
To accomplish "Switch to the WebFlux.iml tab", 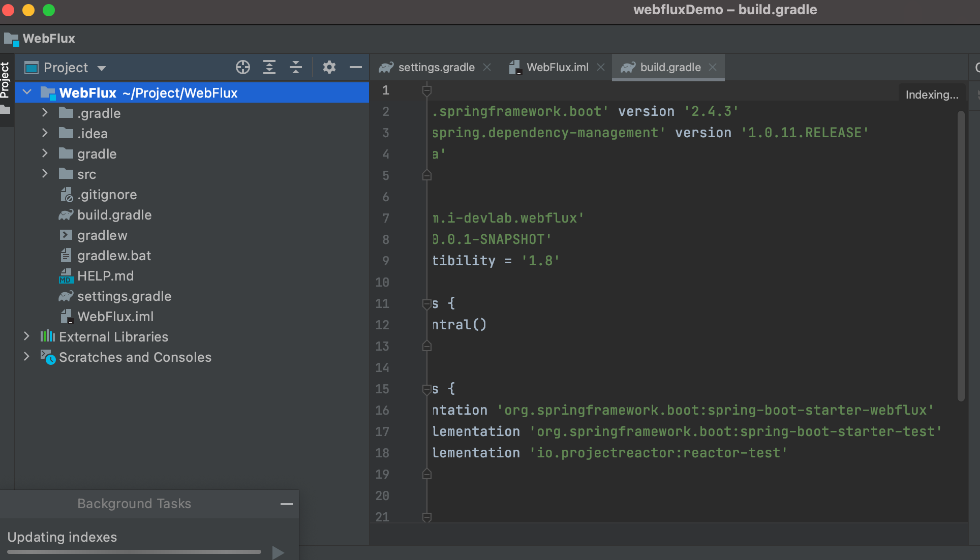I will [557, 67].
